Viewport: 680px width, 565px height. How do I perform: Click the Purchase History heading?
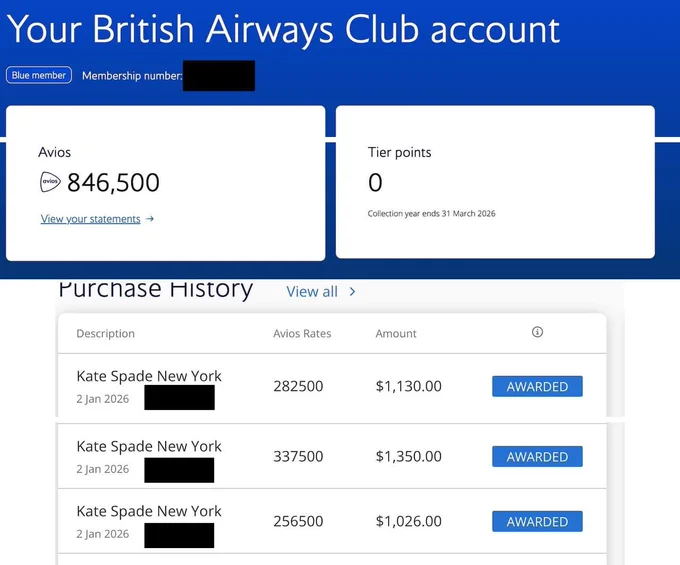click(155, 289)
